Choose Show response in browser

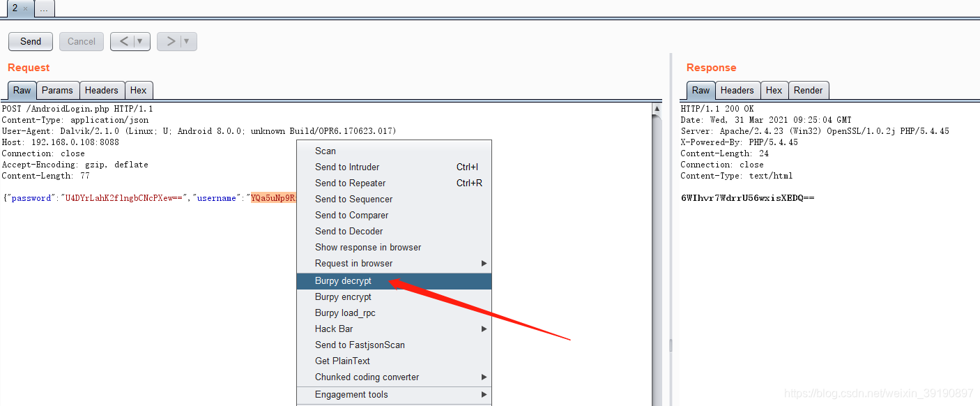(x=394, y=247)
